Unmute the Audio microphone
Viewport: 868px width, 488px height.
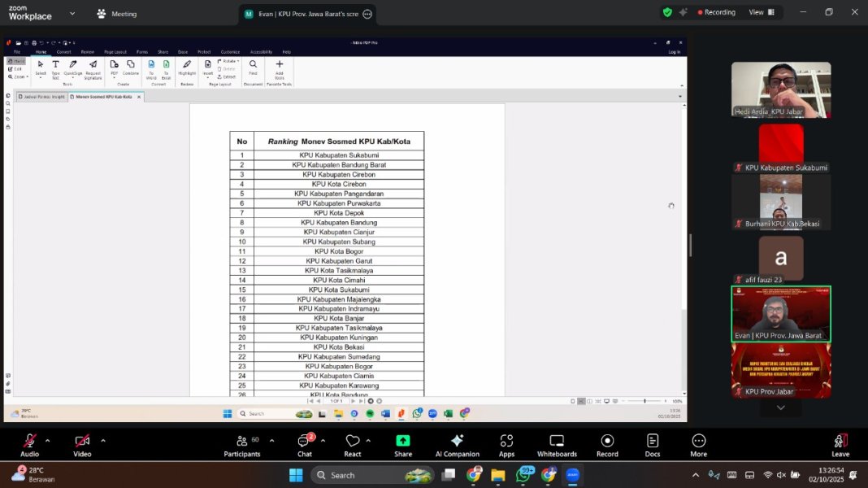tap(29, 445)
